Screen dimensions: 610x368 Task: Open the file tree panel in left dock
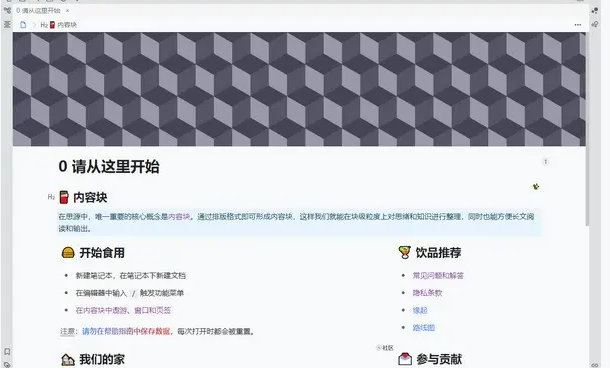click(x=7, y=11)
